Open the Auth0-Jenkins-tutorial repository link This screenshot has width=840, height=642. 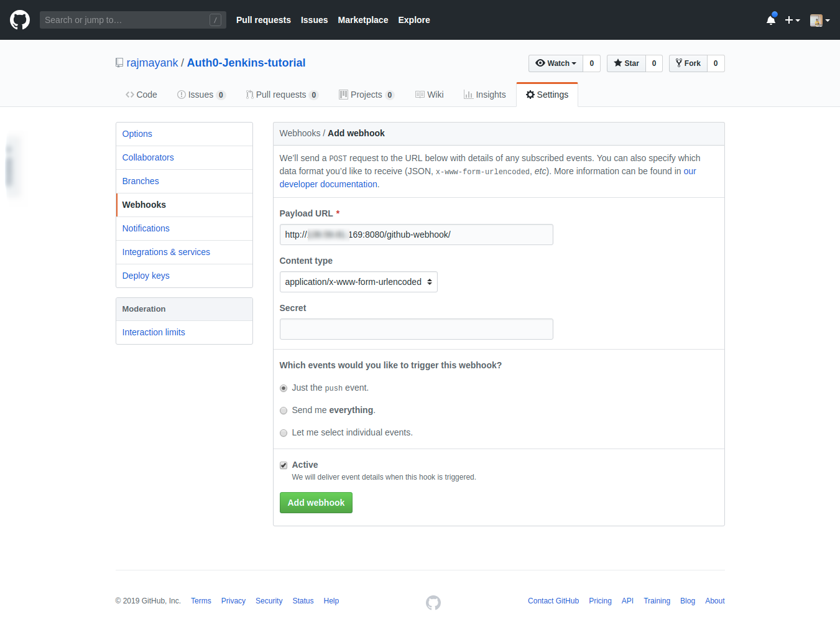[246, 63]
